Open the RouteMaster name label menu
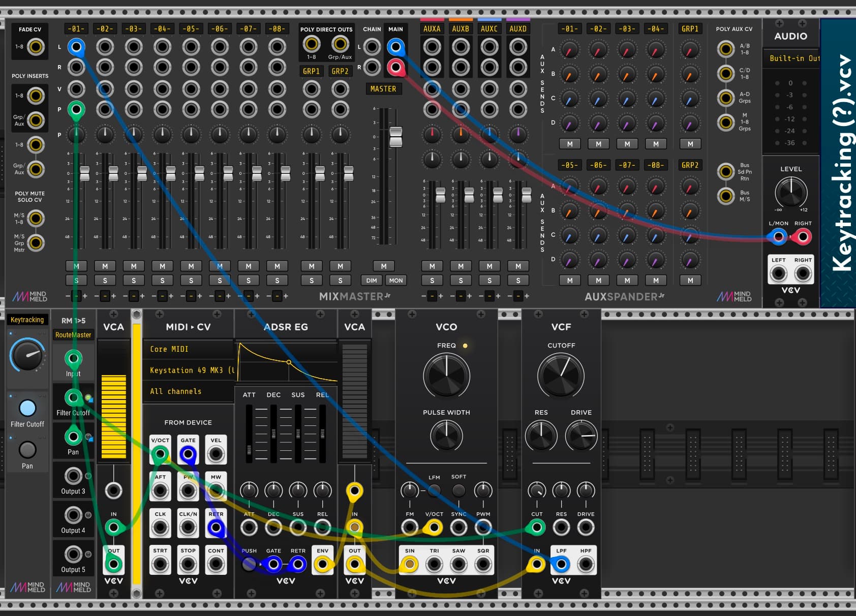Image resolution: width=856 pixels, height=616 pixels. pos(73,335)
